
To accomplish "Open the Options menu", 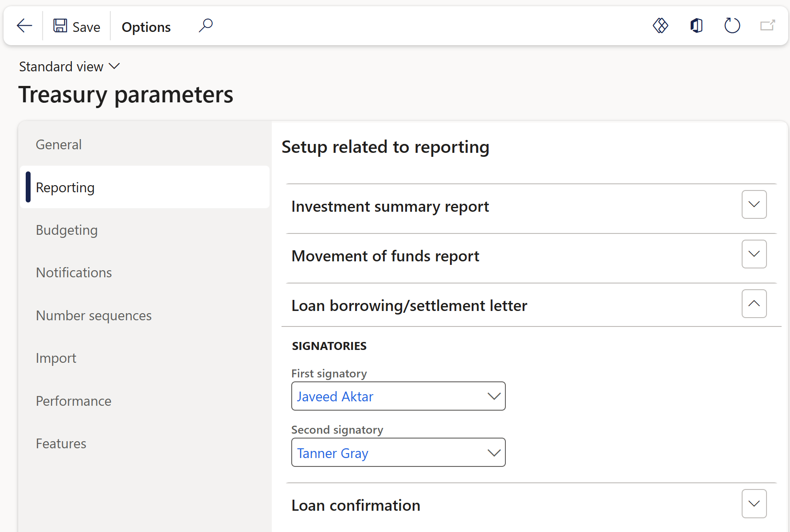I will click(146, 27).
